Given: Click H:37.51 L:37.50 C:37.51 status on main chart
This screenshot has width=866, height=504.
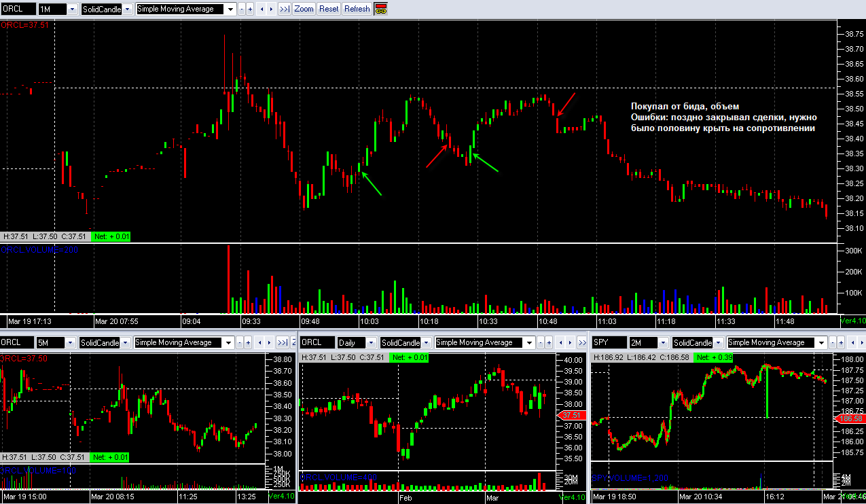Looking at the screenshot, I should pos(45,236).
